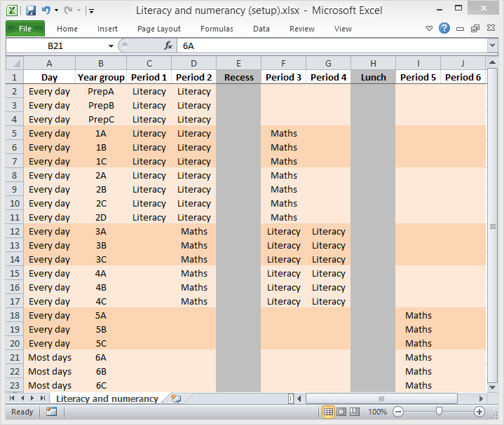Select the 'Recess' header cell
Image resolution: width=504 pixels, height=425 pixels.
click(x=238, y=77)
